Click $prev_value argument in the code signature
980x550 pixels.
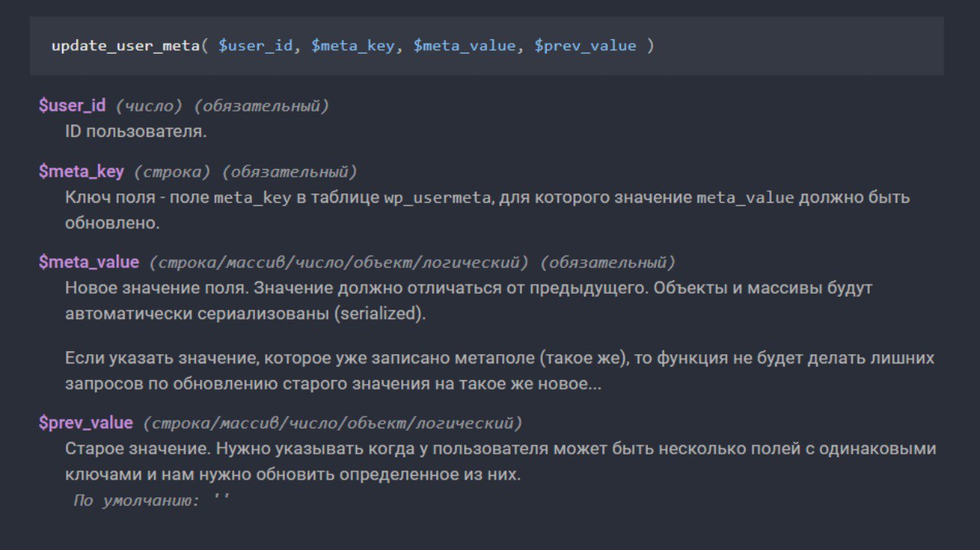(585, 46)
